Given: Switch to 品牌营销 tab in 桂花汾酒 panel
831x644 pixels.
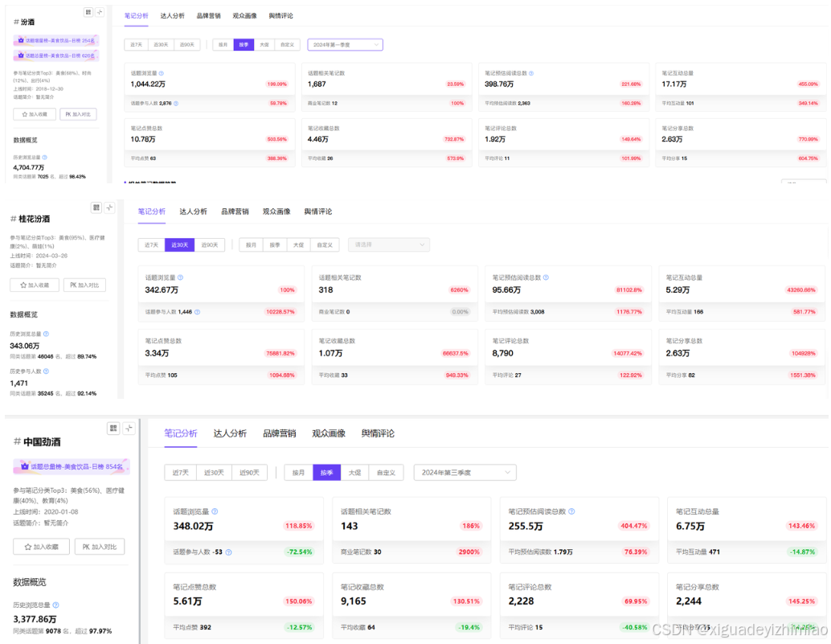Looking at the screenshot, I should pos(235,211).
